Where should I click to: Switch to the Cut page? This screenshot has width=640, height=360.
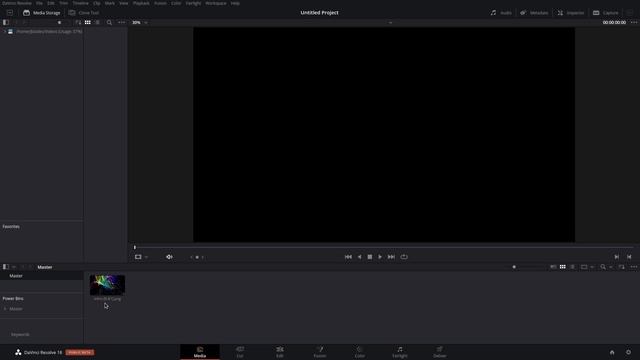click(x=240, y=352)
